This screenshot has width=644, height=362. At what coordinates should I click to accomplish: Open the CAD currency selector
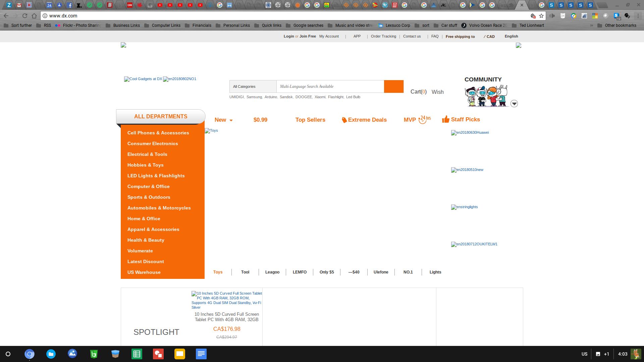(489, 37)
